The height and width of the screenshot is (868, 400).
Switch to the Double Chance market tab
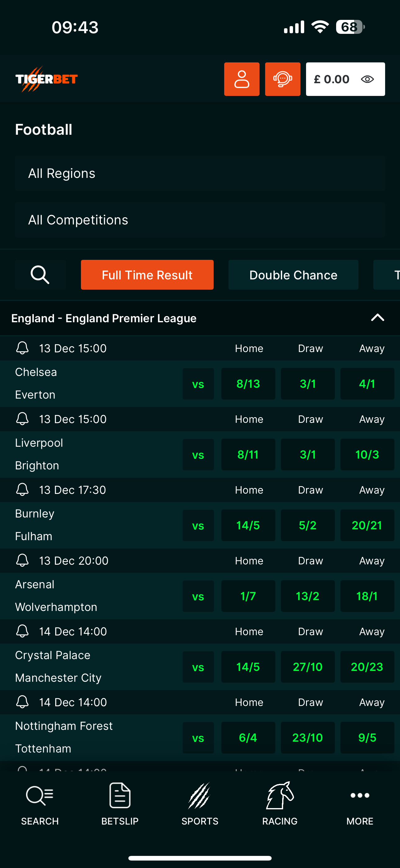(x=293, y=274)
